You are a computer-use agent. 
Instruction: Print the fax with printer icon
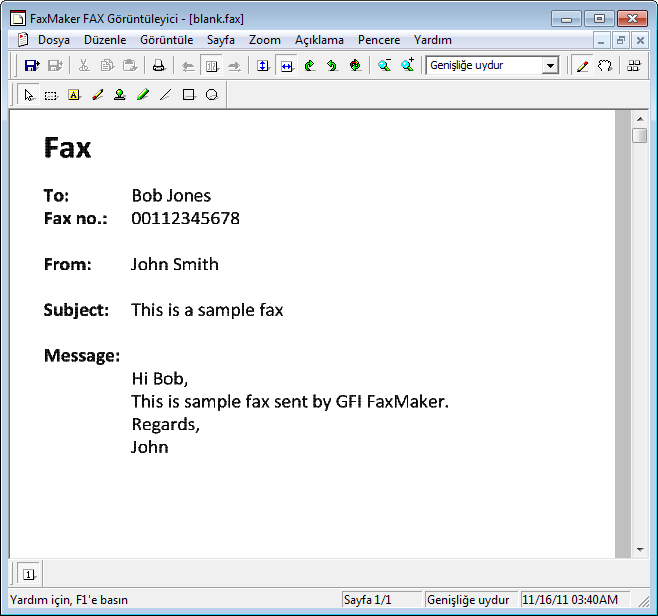(159, 65)
